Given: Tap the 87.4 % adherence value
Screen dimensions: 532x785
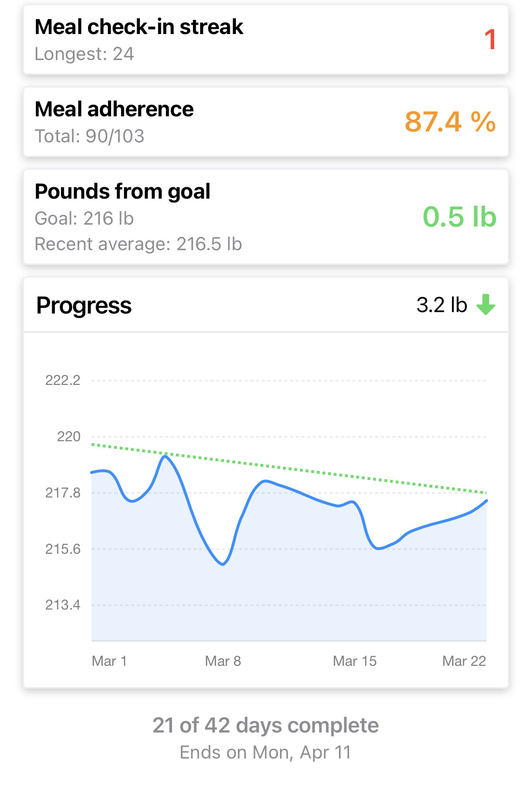Looking at the screenshot, I should pos(450,122).
